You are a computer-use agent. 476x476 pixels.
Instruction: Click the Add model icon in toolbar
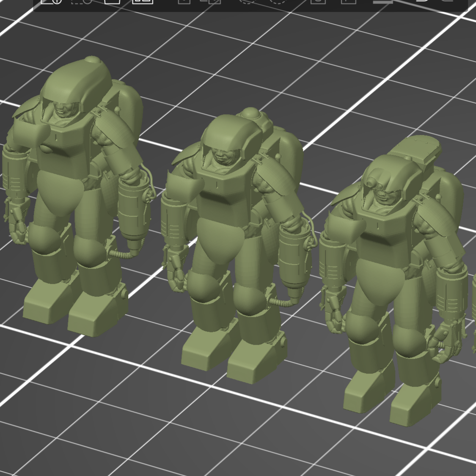pyautogui.click(x=51, y=2)
